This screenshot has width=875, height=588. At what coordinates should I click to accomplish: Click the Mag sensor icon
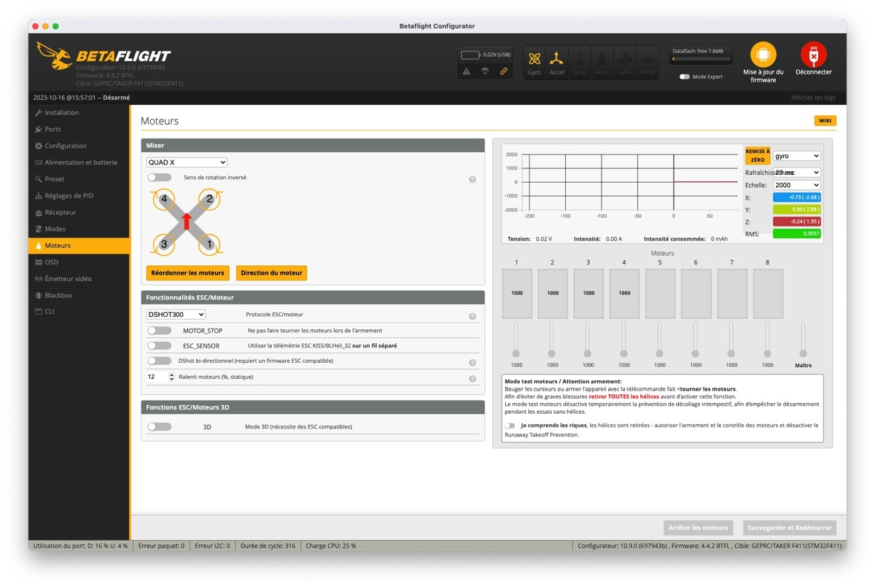click(x=579, y=62)
